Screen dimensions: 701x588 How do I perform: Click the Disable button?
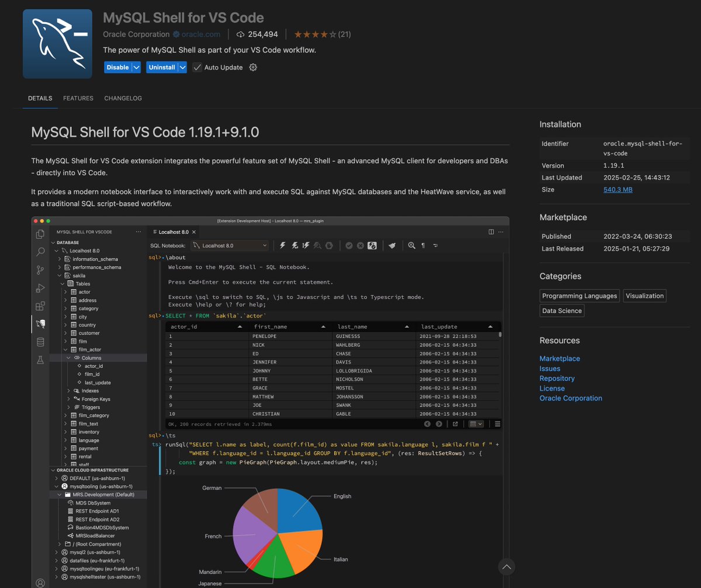point(118,67)
